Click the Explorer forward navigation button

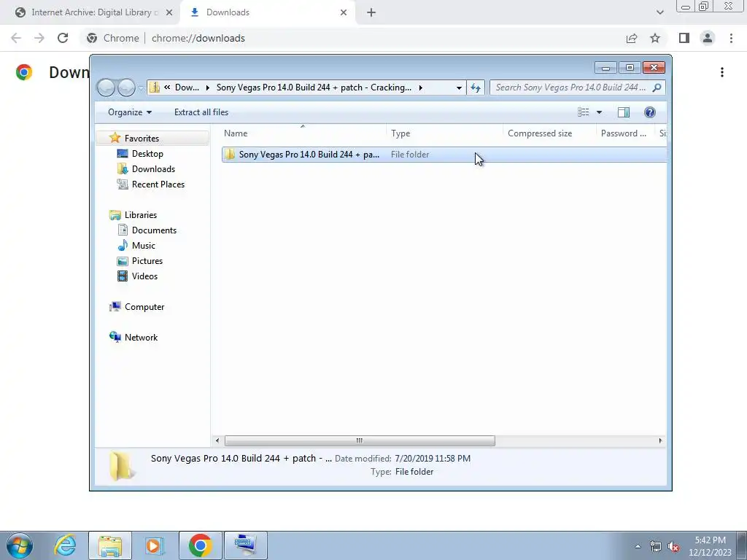point(126,87)
